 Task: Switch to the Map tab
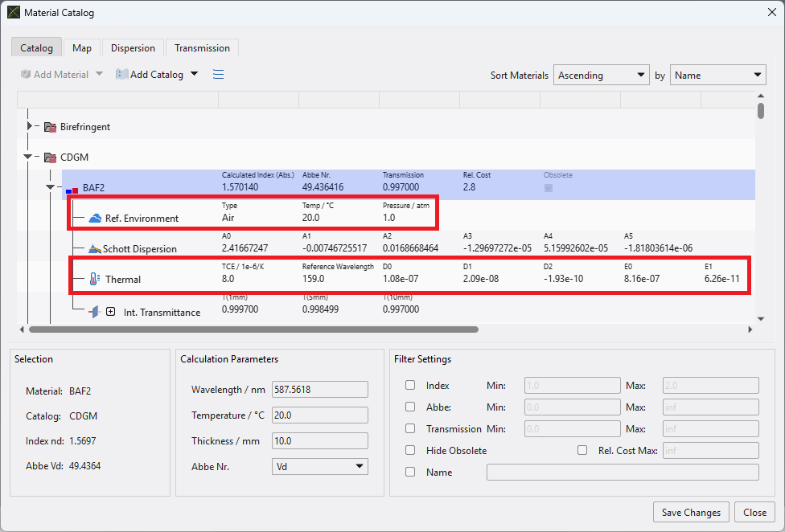[x=82, y=48]
